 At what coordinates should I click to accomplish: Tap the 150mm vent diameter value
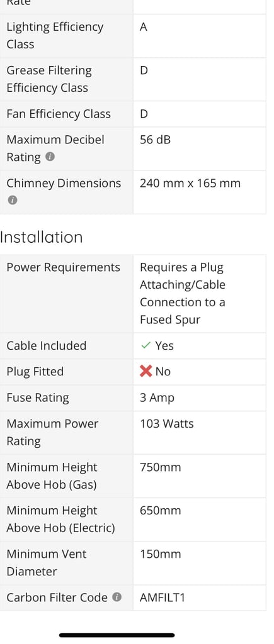[160, 555]
